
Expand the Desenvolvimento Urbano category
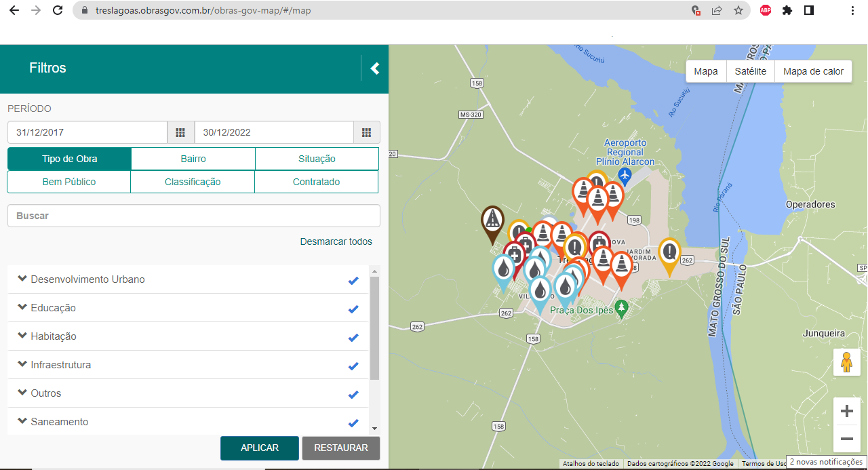click(x=21, y=279)
